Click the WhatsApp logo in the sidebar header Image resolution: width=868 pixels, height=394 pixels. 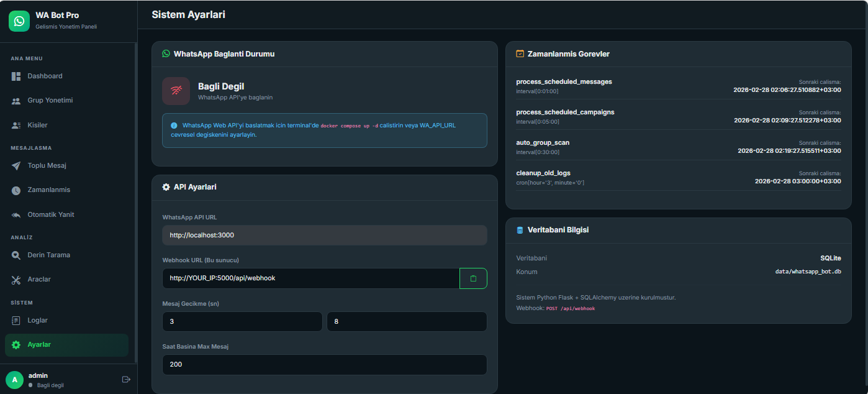(19, 21)
